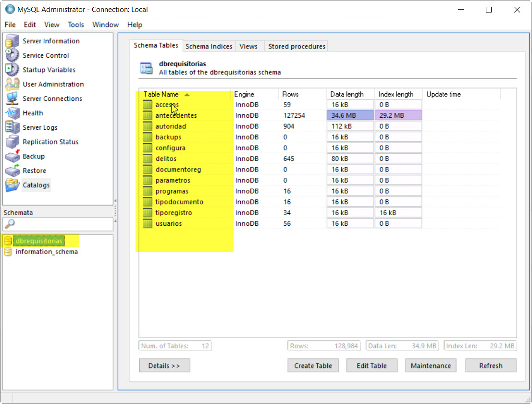Click the configura table icon
This screenshot has height=404, width=532.
pos(147,148)
